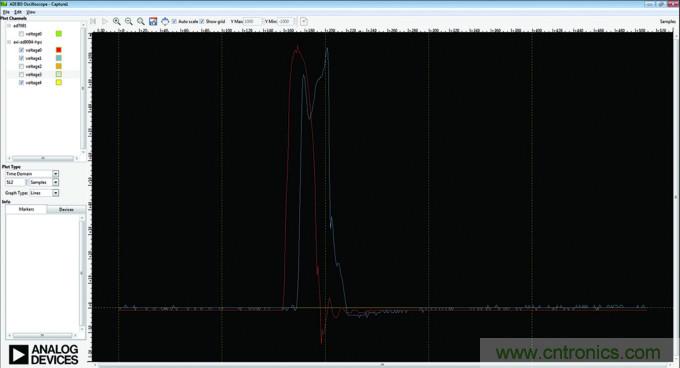680x368 pixels.
Task: Open the Edit menu
Action: tap(18, 12)
